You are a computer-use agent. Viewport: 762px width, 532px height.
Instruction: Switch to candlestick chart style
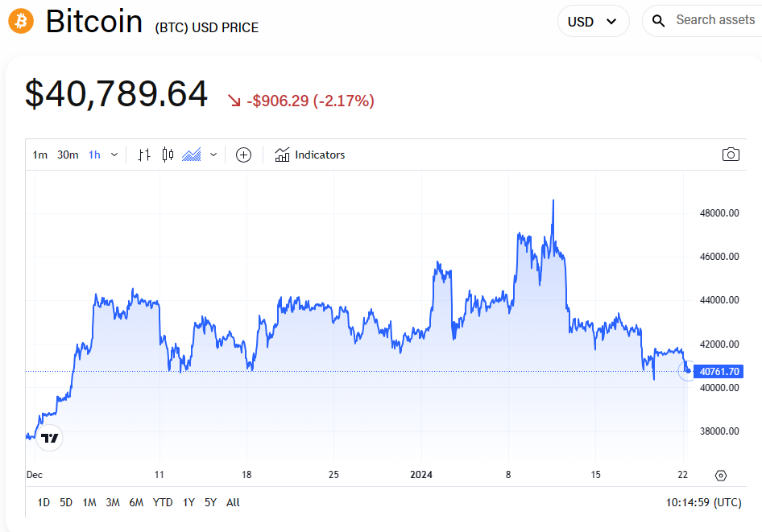point(168,155)
